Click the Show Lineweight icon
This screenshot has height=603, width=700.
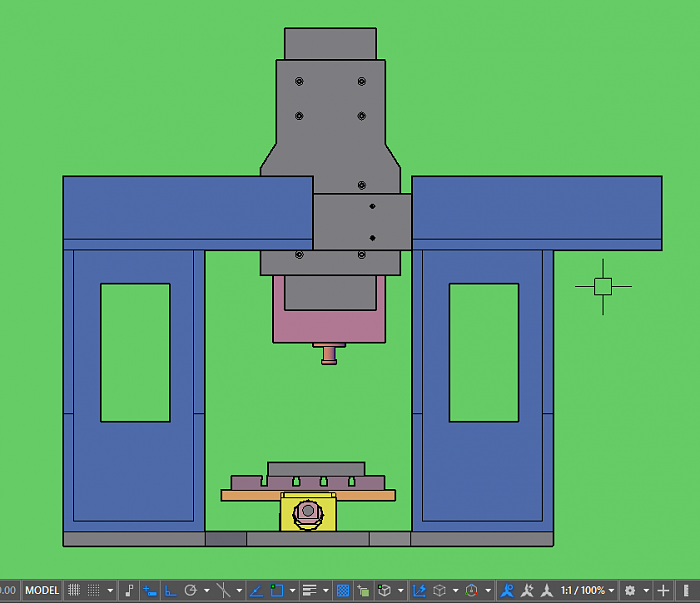(x=310, y=590)
